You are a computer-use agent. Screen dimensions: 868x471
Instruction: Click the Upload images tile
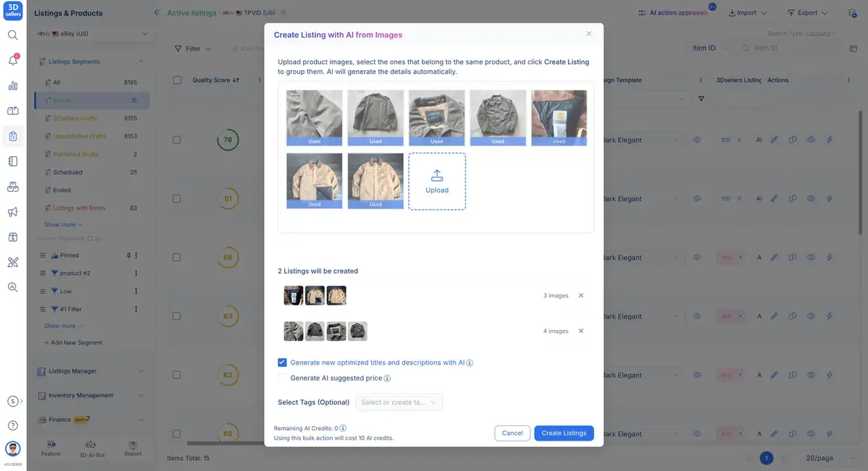[x=437, y=181]
